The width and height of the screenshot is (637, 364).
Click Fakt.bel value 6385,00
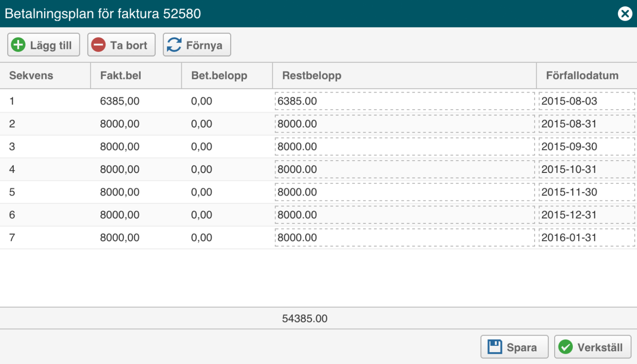click(120, 101)
